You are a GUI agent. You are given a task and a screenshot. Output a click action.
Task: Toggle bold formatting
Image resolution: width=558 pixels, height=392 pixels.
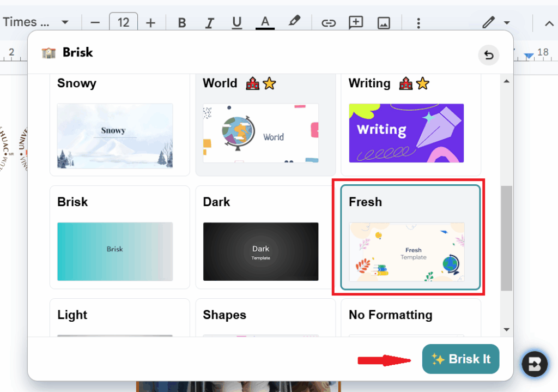pyautogui.click(x=183, y=22)
